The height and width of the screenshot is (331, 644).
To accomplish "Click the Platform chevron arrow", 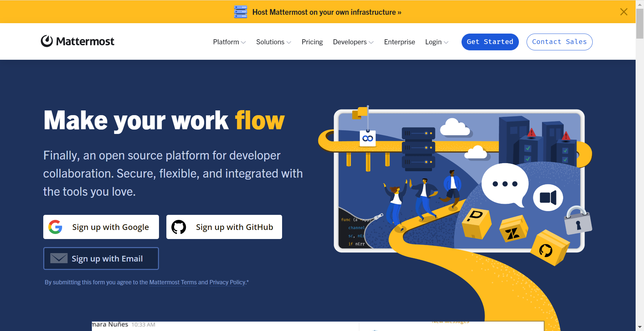I will tap(244, 42).
